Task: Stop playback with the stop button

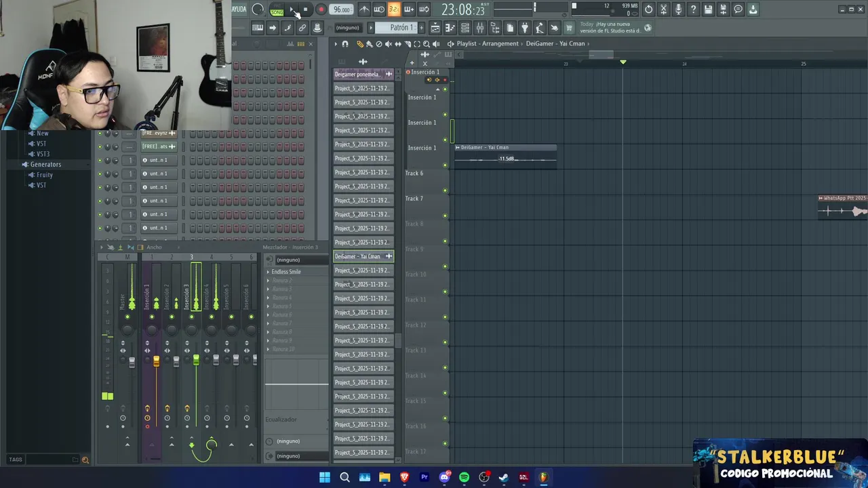Action: click(x=306, y=9)
